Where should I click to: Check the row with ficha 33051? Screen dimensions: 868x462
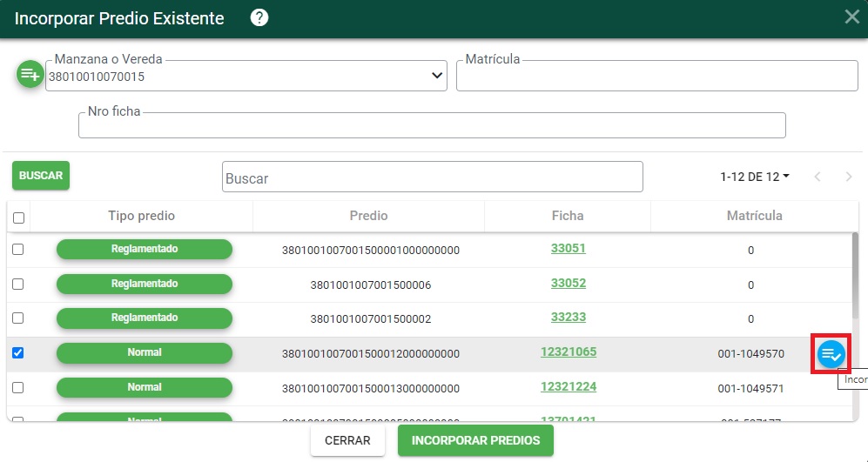[x=18, y=249]
